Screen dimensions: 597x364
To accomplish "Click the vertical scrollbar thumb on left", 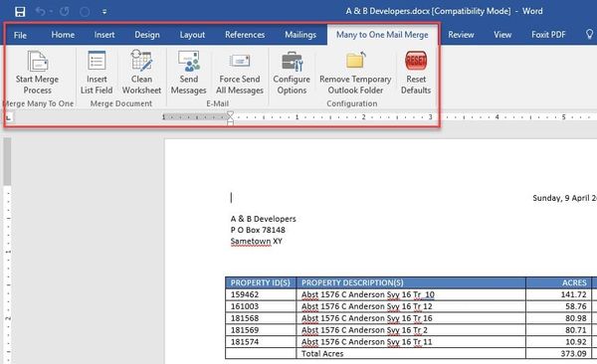I will pos(7,161).
